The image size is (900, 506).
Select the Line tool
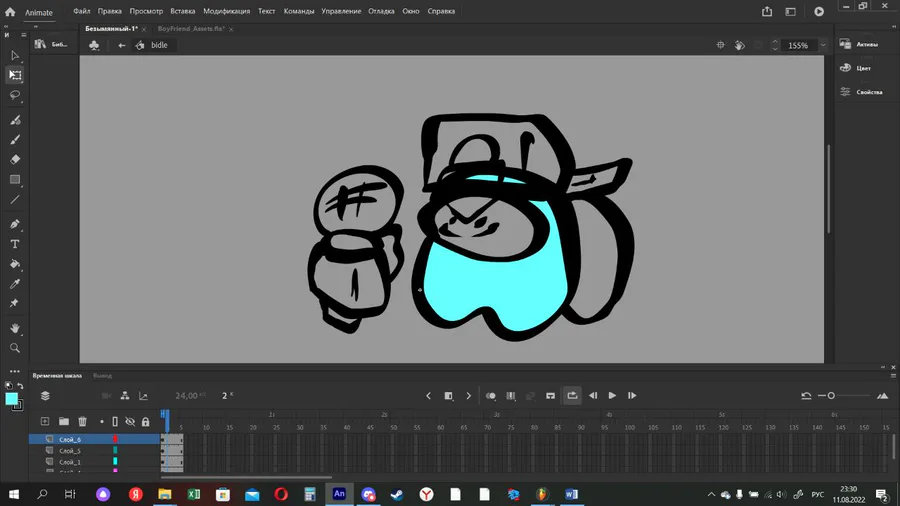[15, 200]
